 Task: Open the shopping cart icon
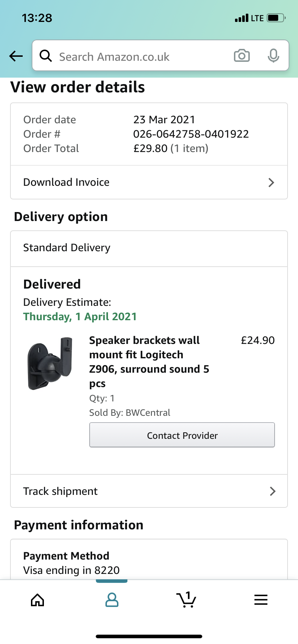(x=186, y=600)
